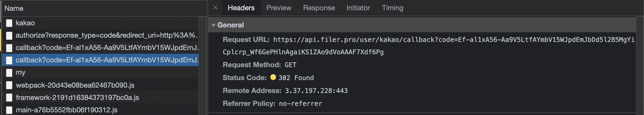Click the Name column header
Viewport: 644px width, 115px height.
[14, 8]
